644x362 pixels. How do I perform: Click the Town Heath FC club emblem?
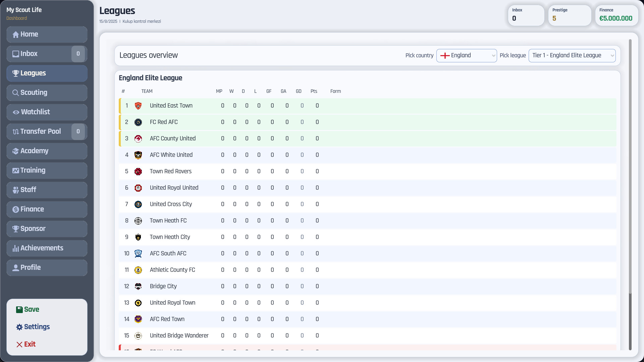pyautogui.click(x=138, y=221)
